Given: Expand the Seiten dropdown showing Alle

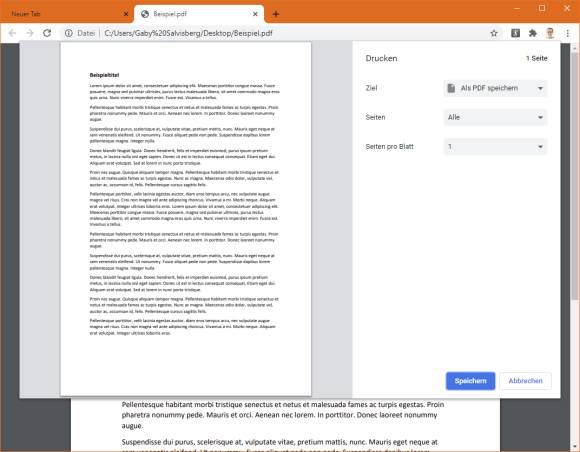Looking at the screenshot, I should click(495, 117).
